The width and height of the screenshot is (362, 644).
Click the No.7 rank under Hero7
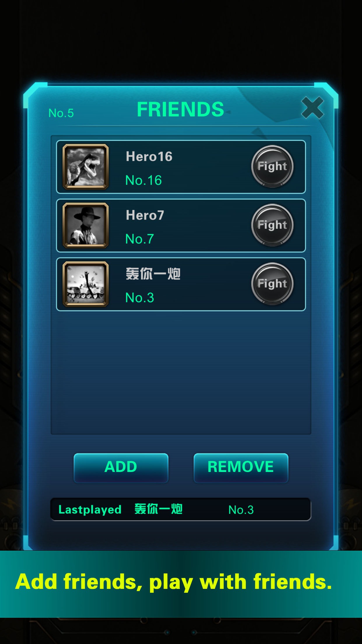coord(139,239)
